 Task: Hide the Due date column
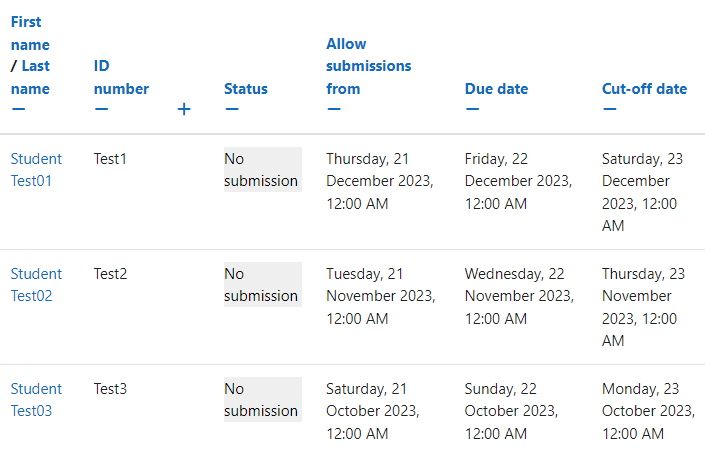pyautogui.click(x=473, y=109)
